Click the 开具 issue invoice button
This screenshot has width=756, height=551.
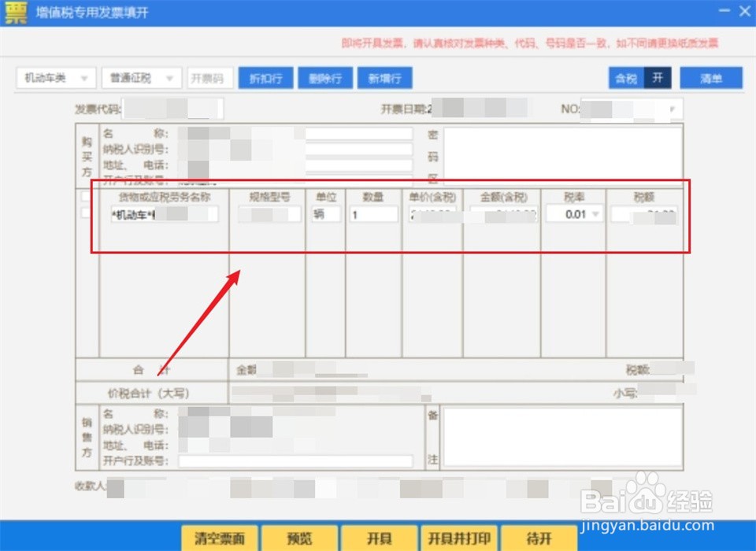point(380,538)
